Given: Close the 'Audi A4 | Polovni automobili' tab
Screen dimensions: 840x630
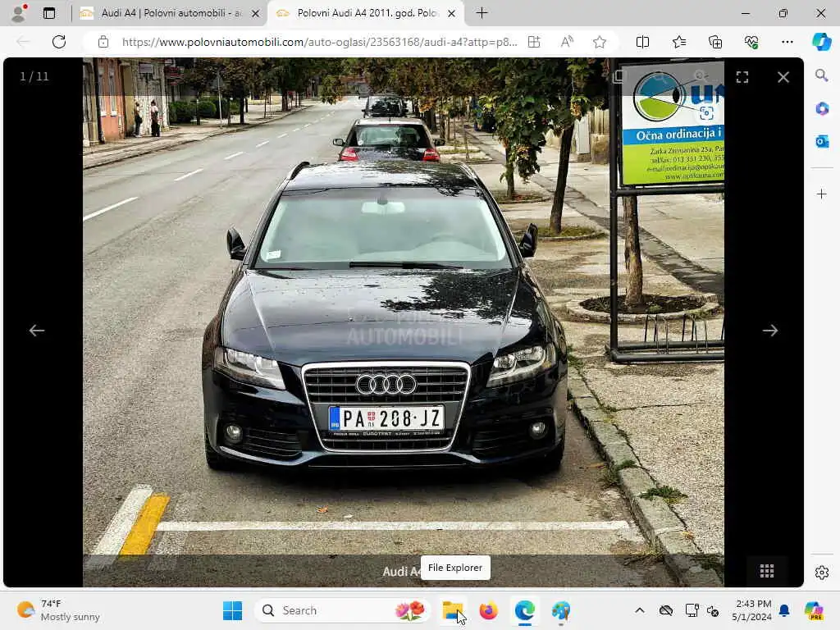Looking at the screenshot, I should coord(256,13).
